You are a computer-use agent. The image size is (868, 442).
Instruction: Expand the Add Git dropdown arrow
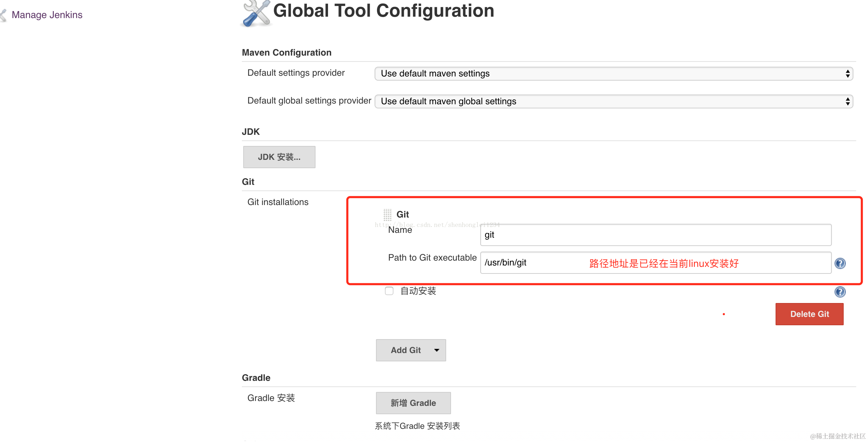437,350
